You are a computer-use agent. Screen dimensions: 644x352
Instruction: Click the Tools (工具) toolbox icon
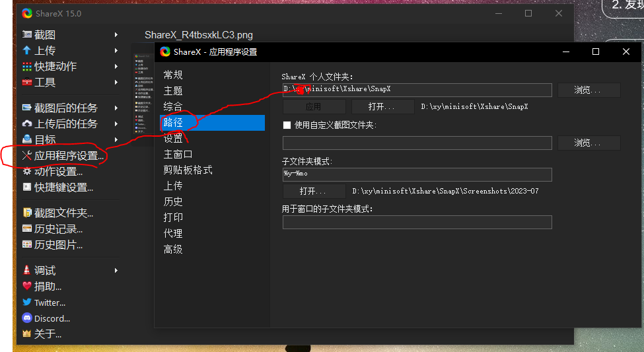(26, 82)
